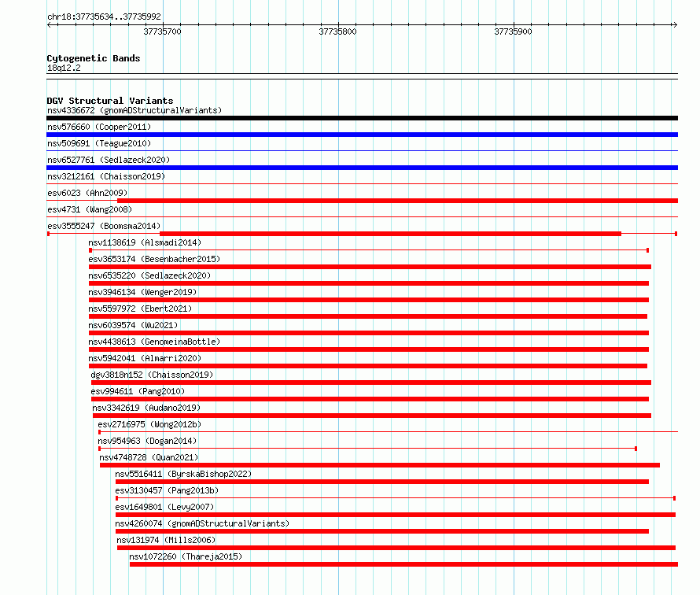Open variant nsv5942041 (Almarri2020)
700x595 pixels.
coord(145,358)
